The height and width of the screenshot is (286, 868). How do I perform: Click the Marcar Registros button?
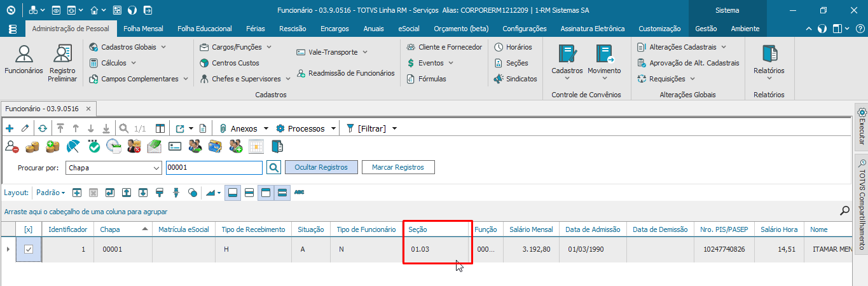point(398,167)
